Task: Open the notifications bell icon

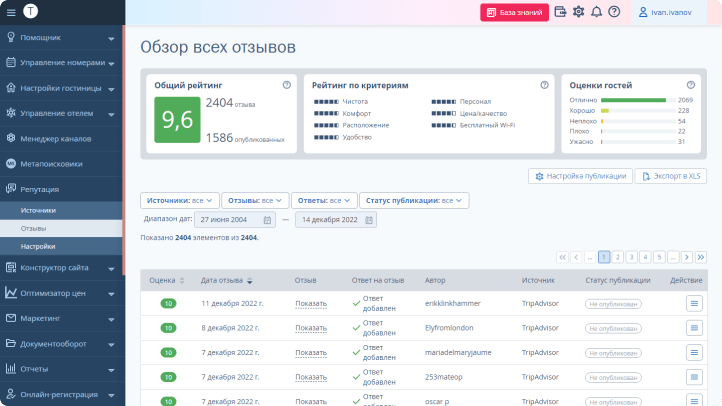Action: point(596,12)
